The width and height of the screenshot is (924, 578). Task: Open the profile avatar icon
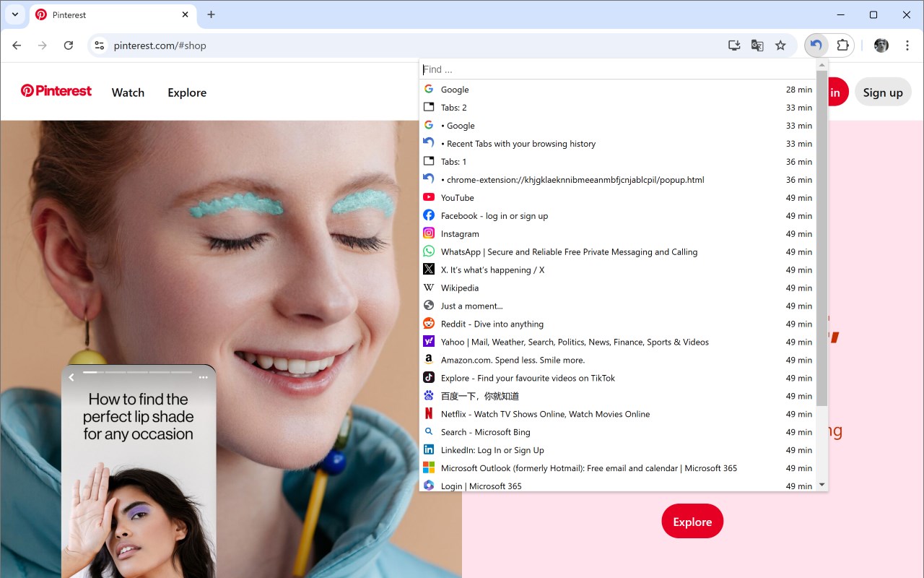coord(881,46)
